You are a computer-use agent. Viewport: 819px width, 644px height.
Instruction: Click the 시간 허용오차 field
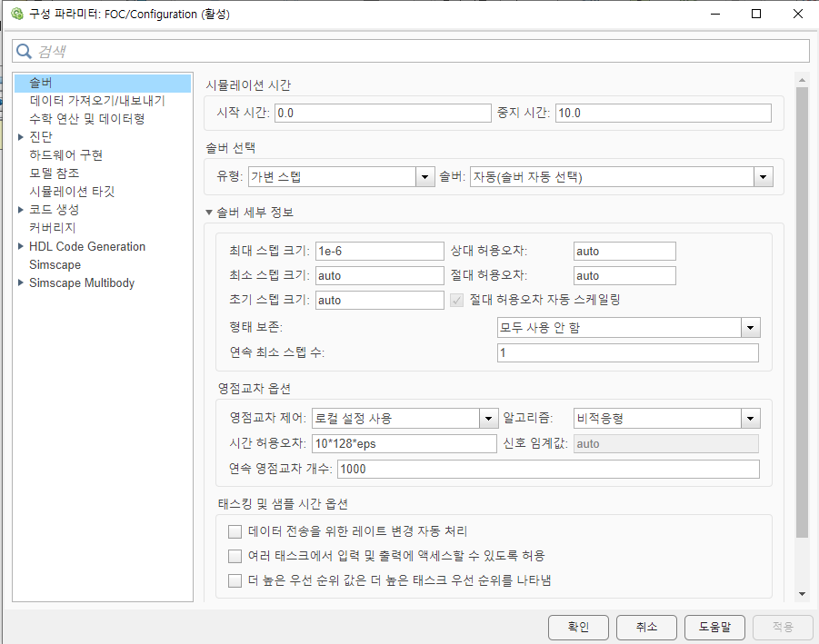tap(405, 443)
